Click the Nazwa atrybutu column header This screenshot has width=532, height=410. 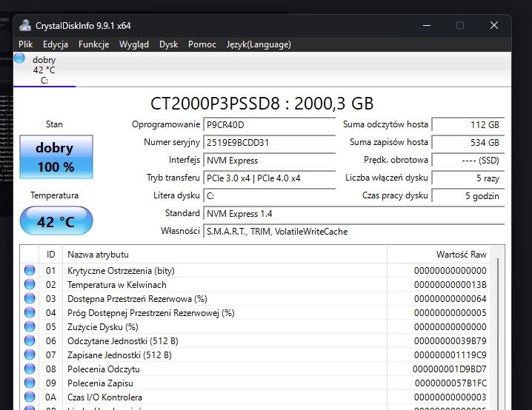225,255
